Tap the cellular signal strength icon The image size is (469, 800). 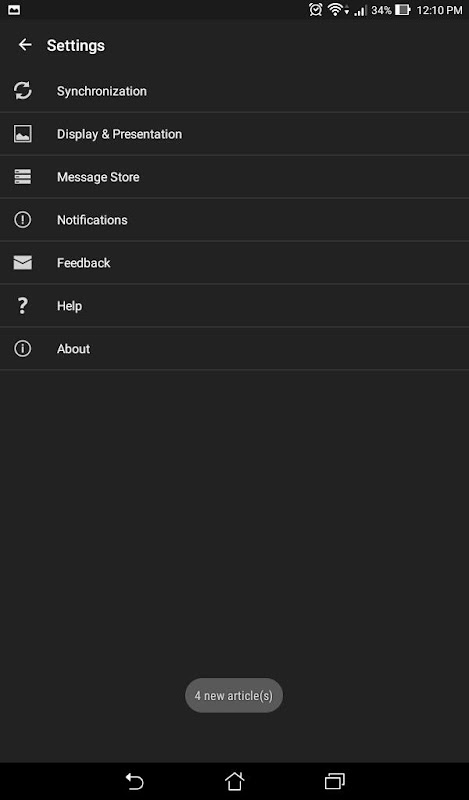(x=360, y=10)
